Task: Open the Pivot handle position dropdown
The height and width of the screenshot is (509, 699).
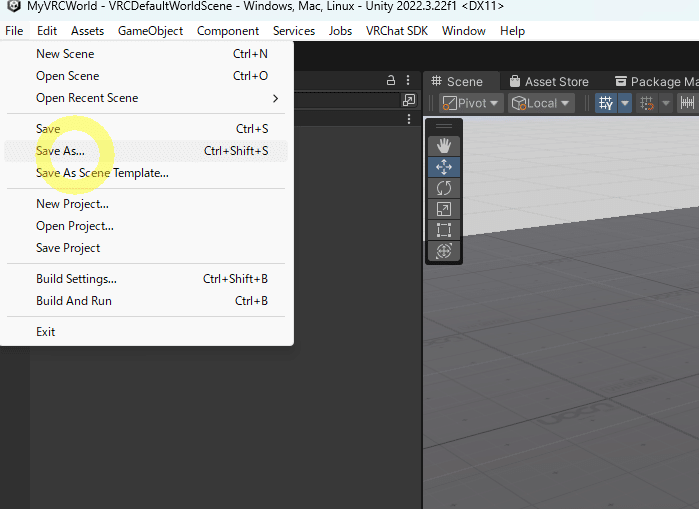Action: coord(471,103)
